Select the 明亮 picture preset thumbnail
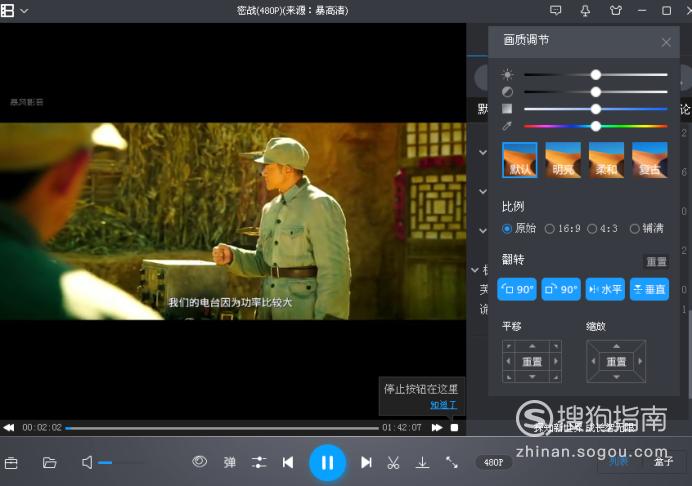The height and width of the screenshot is (486, 692). pyautogui.click(x=563, y=160)
